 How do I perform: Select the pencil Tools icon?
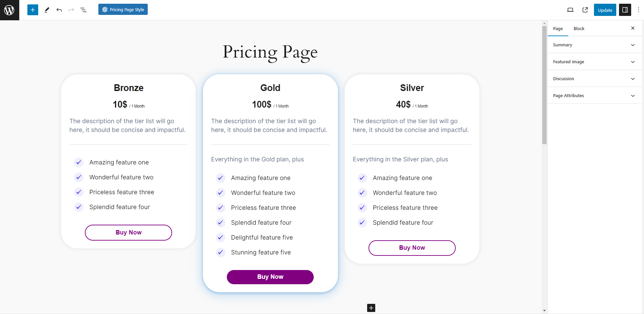tap(47, 10)
